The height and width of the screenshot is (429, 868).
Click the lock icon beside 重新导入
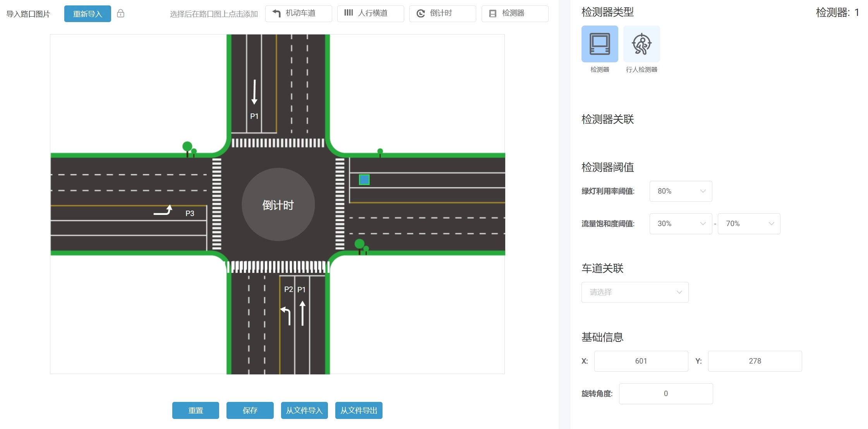click(x=120, y=14)
